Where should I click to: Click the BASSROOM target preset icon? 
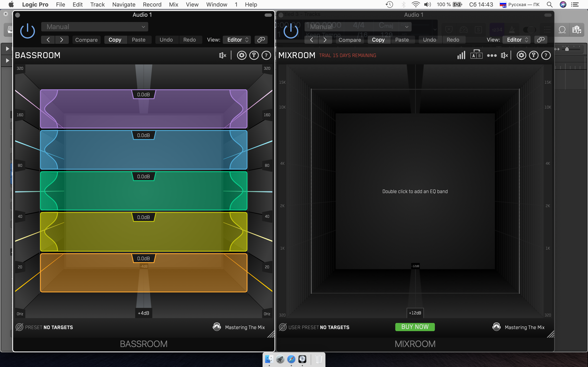19,327
